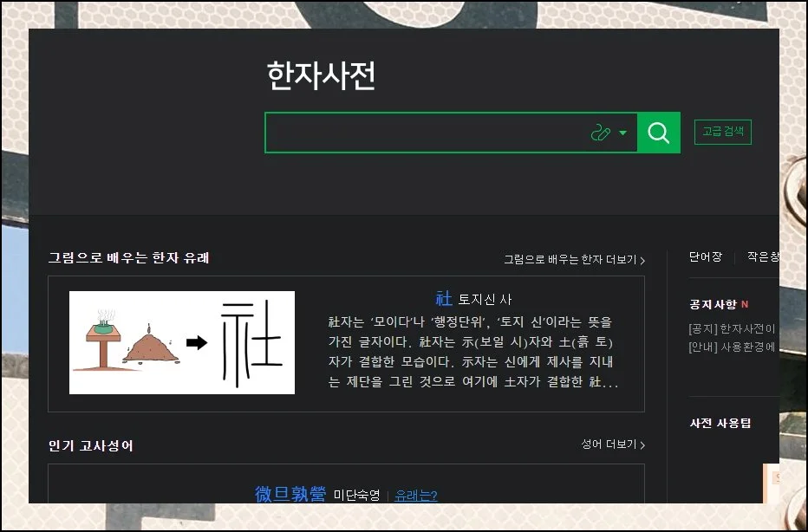Click the 社 character origin illustration
Image resolution: width=808 pixels, height=532 pixels.
point(182,342)
